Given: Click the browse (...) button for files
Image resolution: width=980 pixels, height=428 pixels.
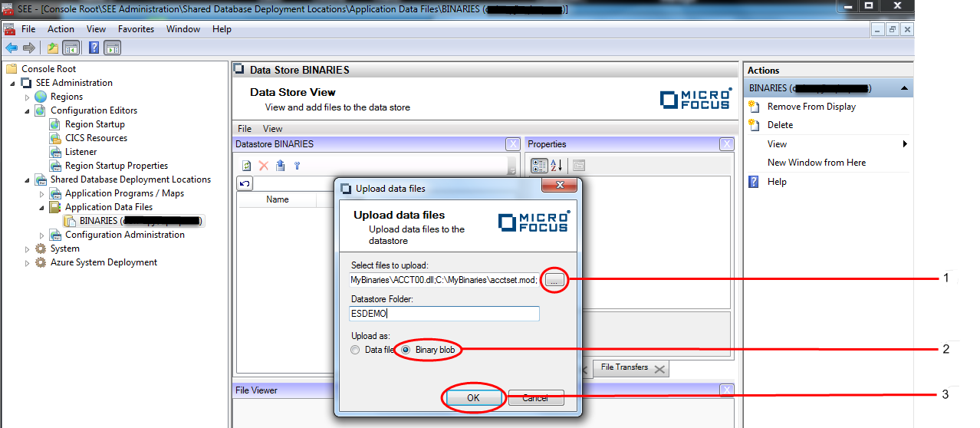Looking at the screenshot, I should 555,280.
